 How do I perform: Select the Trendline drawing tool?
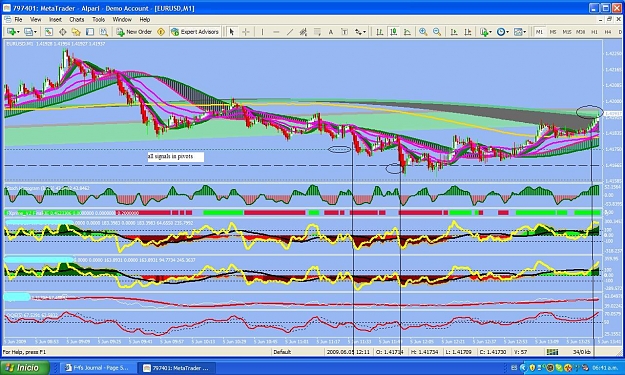tap(290, 32)
